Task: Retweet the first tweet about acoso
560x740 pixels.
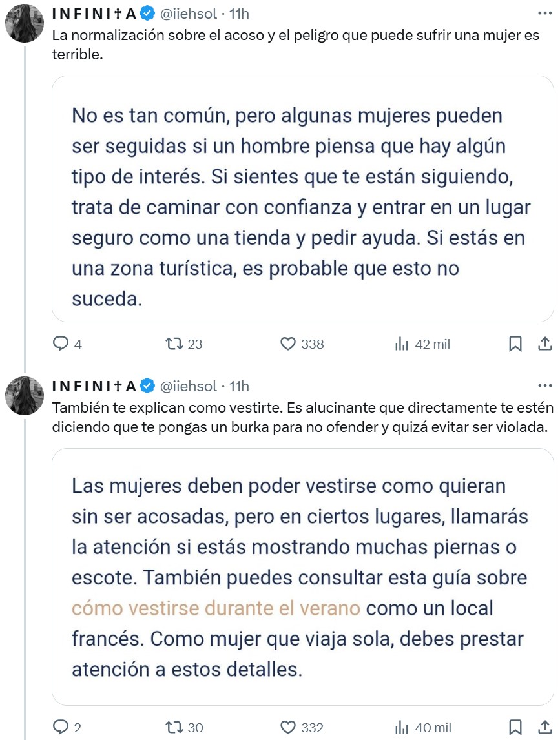Action: coord(174,344)
